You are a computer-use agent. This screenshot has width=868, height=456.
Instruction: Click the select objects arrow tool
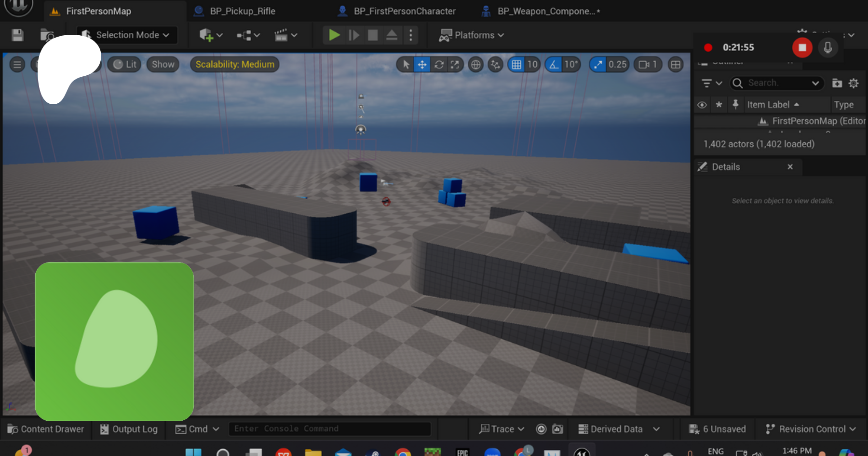[x=406, y=65]
